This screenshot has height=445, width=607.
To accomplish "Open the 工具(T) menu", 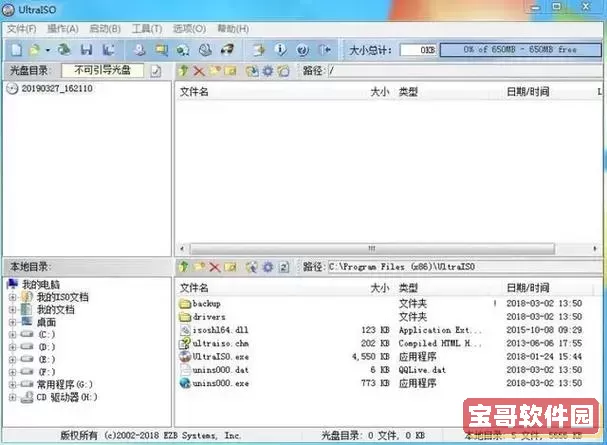I will (x=147, y=29).
